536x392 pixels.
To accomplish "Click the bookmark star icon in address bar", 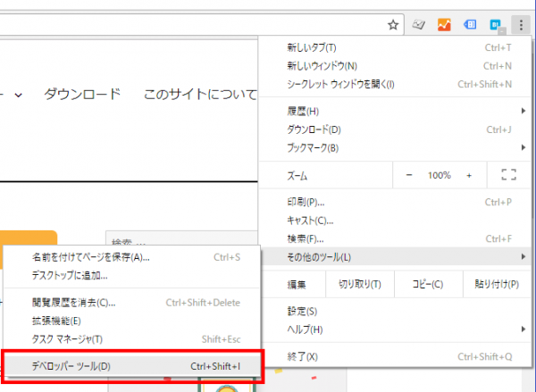I will (392, 25).
